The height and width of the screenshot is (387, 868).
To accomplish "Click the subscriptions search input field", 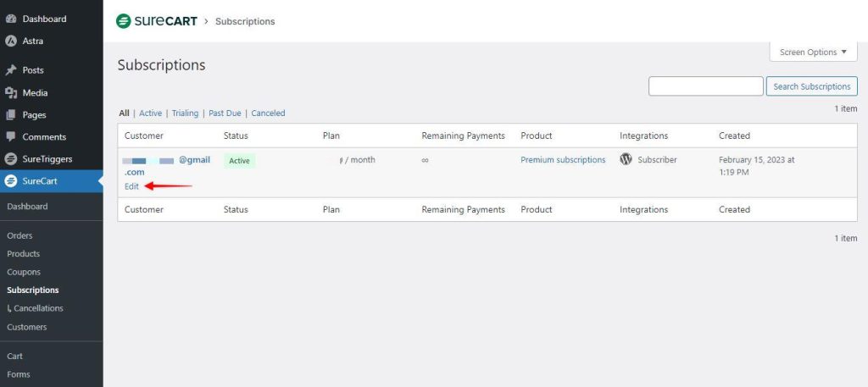I will pos(705,86).
